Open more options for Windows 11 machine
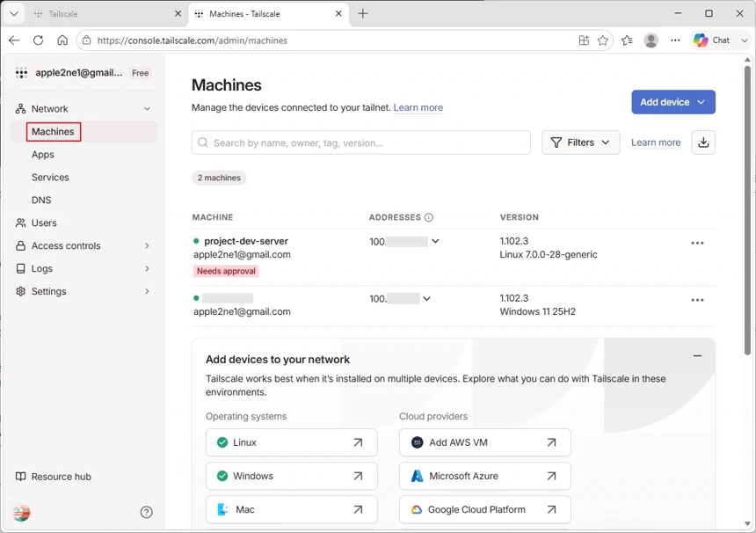This screenshot has height=533, width=756. pyautogui.click(x=697, y=300)
